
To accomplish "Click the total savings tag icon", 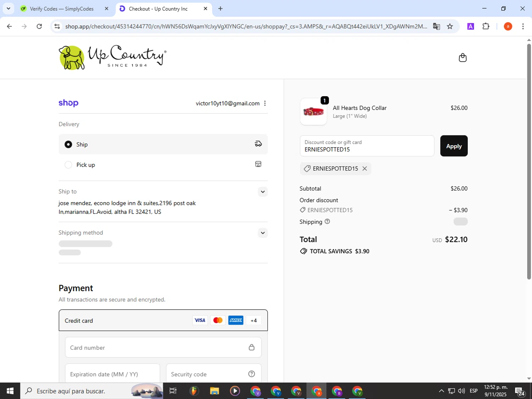I will 304,251.
